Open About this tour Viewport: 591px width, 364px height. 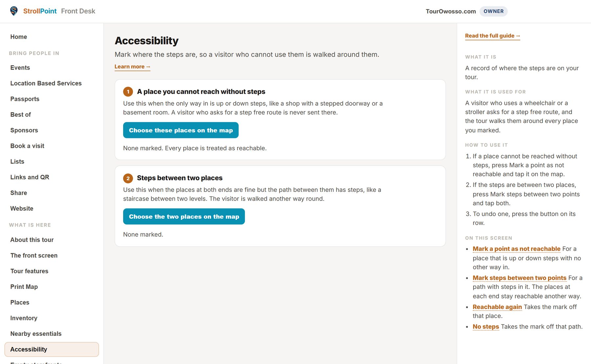(32, 240)
